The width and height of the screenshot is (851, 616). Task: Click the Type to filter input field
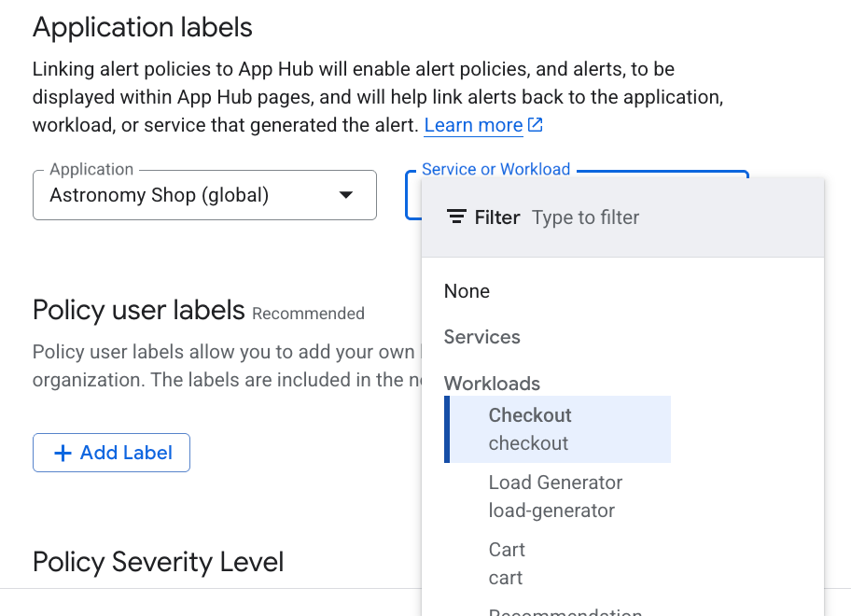coord(585,217)
